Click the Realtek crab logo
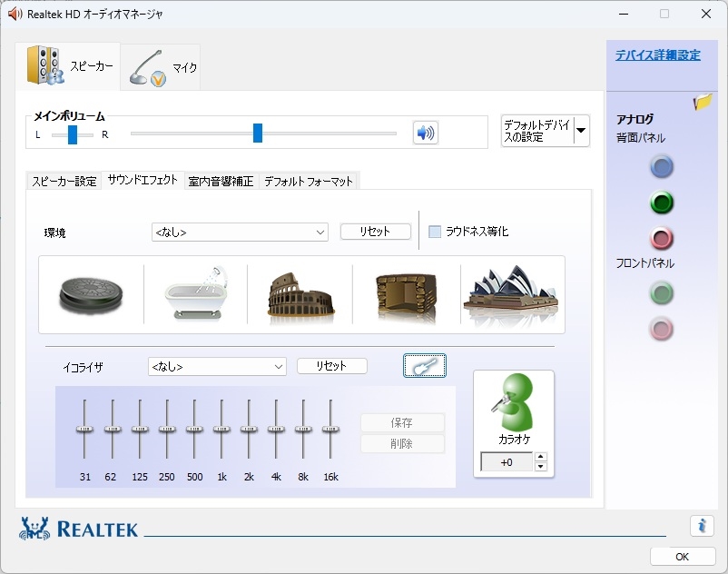This screenshot has width=728, height=574. tap(34, 529)
